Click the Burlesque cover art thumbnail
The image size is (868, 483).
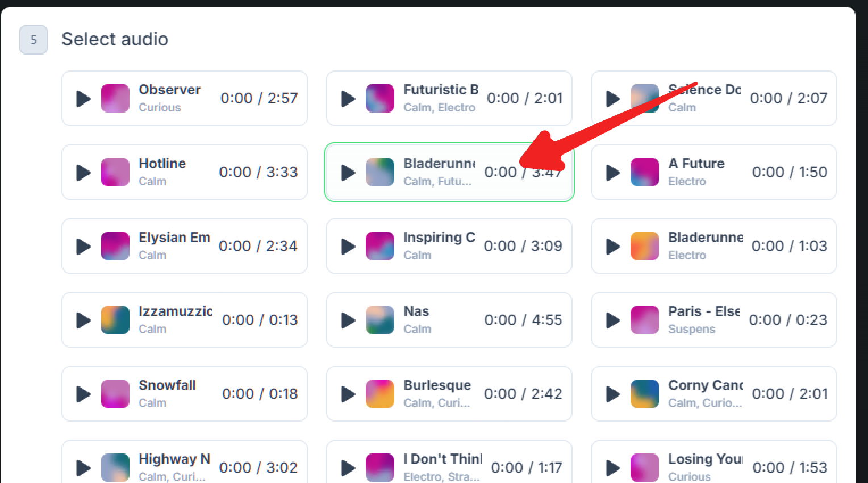[380, 394]
